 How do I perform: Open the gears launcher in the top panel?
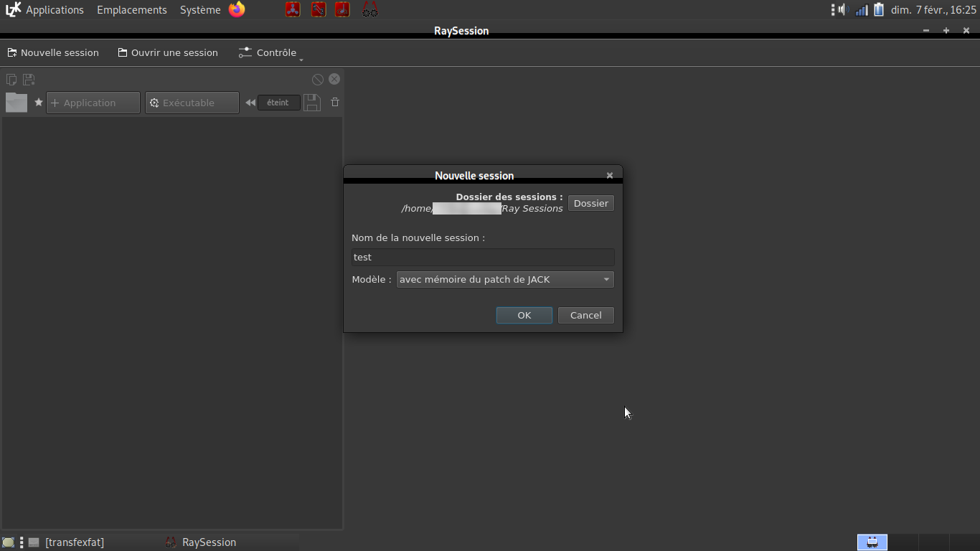(369, 9)
